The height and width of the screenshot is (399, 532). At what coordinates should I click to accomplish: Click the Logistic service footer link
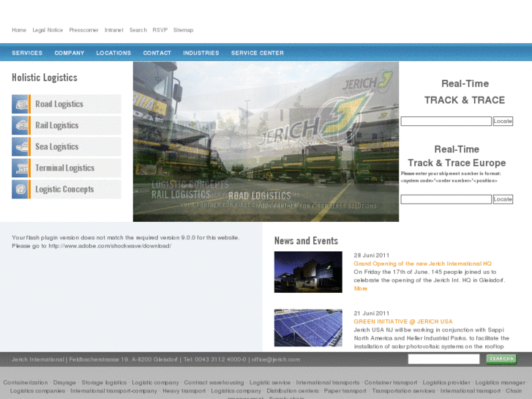(270, 382)
